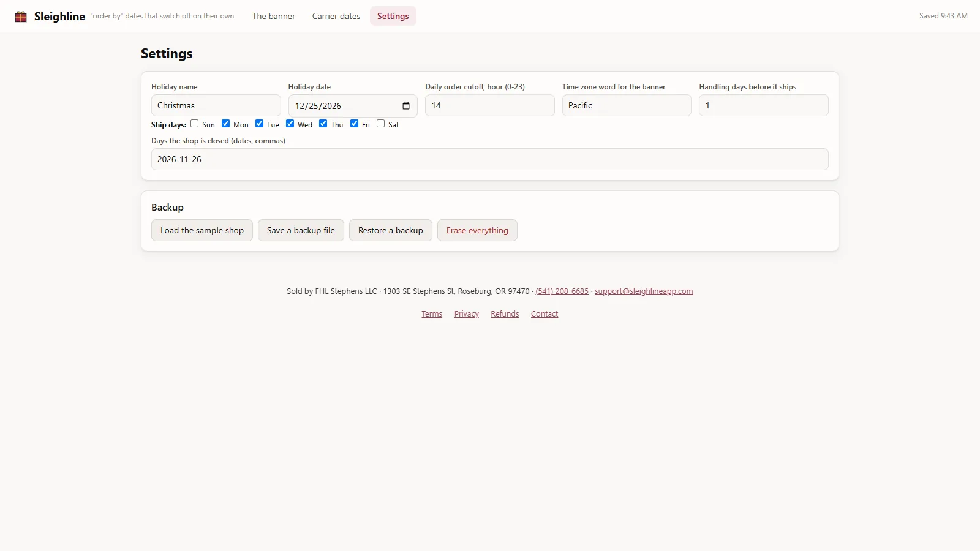Click the support email address link
This screenshot has width=980, height=551.
point(644,291)
